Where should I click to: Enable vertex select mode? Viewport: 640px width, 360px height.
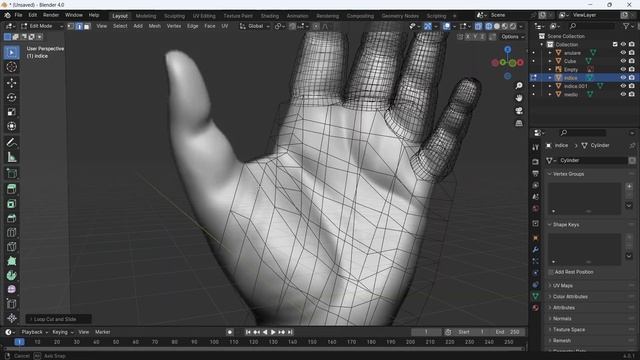(71, 26)
